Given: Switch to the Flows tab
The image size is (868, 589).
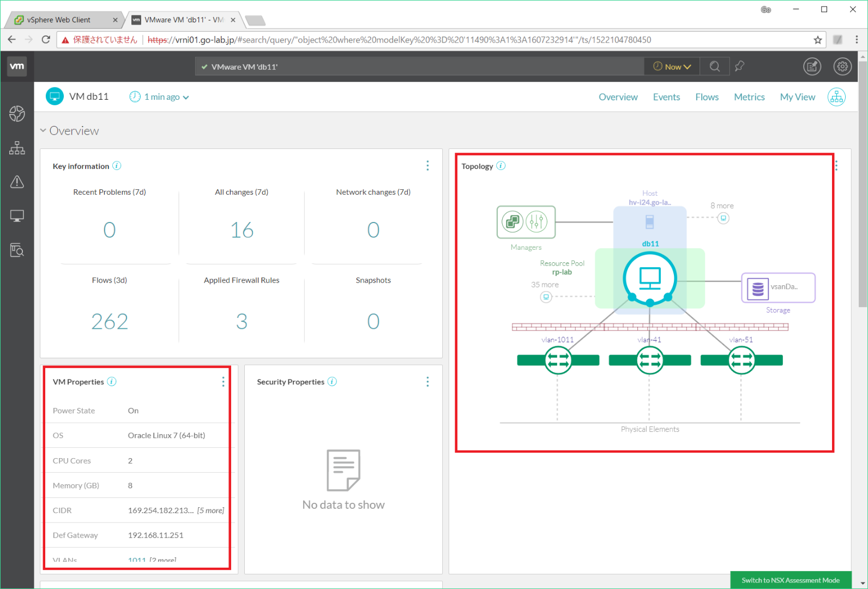Looking at the screenshot, I should (707, 97).
